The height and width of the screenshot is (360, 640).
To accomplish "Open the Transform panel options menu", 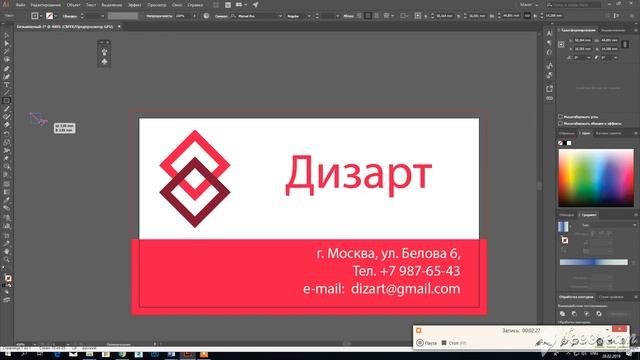I will tap(636, 30).
